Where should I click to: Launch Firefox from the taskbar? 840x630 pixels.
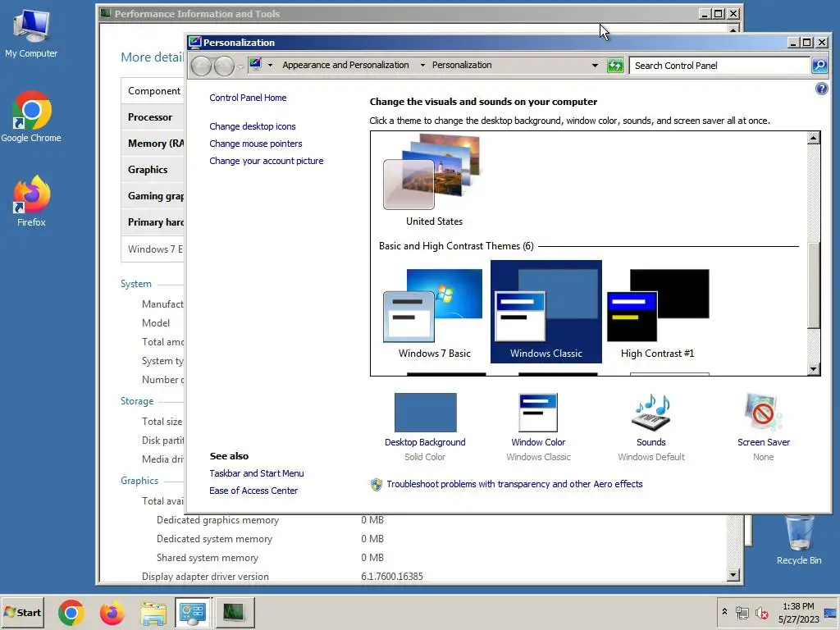pos(112,612)
